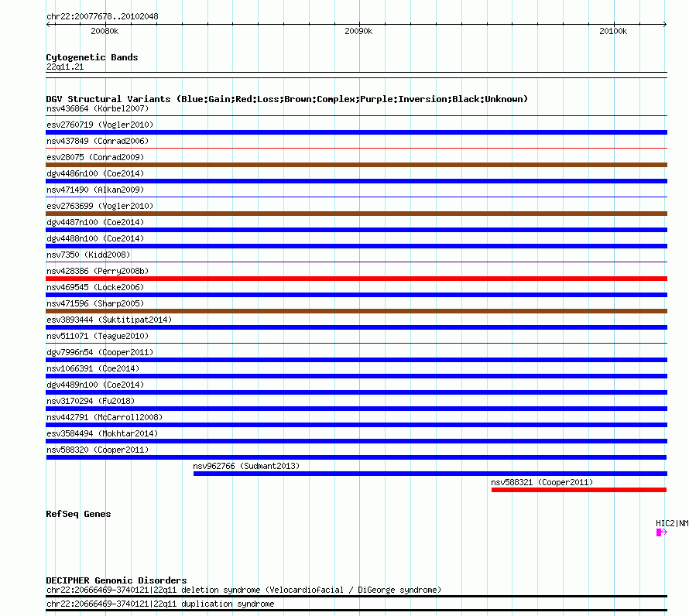Image resolution: width=689 pixels, height=616 pixels.
Task: Click the DECIPHER Genomic Disorders track heading
Action: point(116,580)
